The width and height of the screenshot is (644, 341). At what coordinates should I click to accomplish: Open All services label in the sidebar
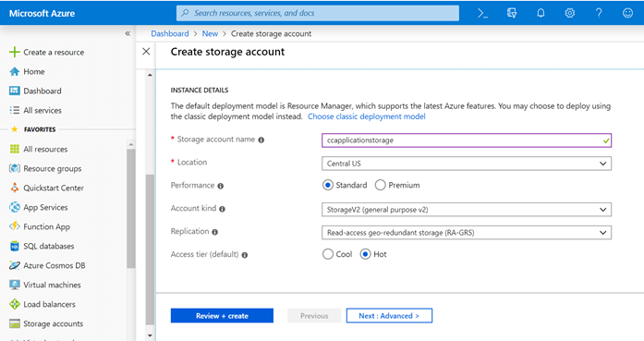pyautogui.click(x=43, y=110)
